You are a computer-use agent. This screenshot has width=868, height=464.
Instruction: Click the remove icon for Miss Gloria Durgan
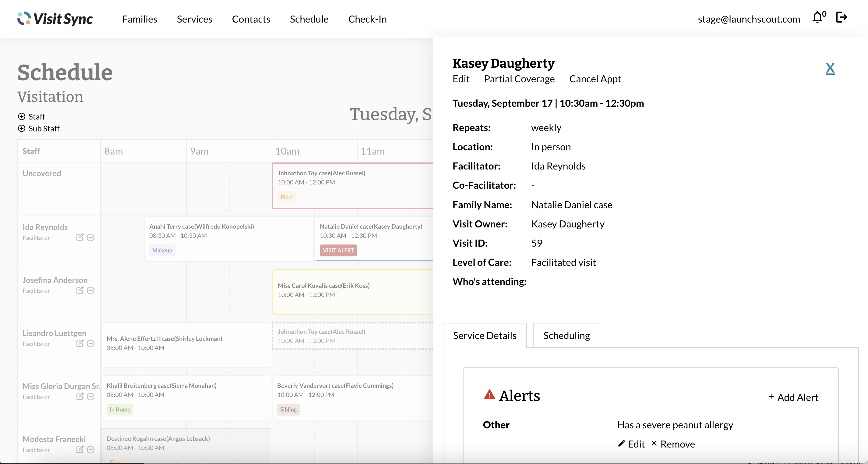(x=91, y=397)
